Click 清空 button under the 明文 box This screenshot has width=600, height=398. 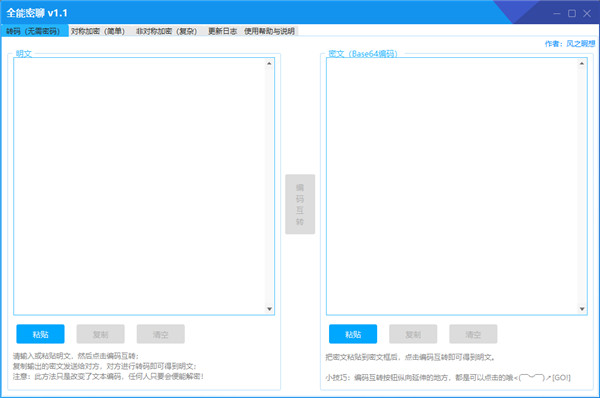[161, 334]
